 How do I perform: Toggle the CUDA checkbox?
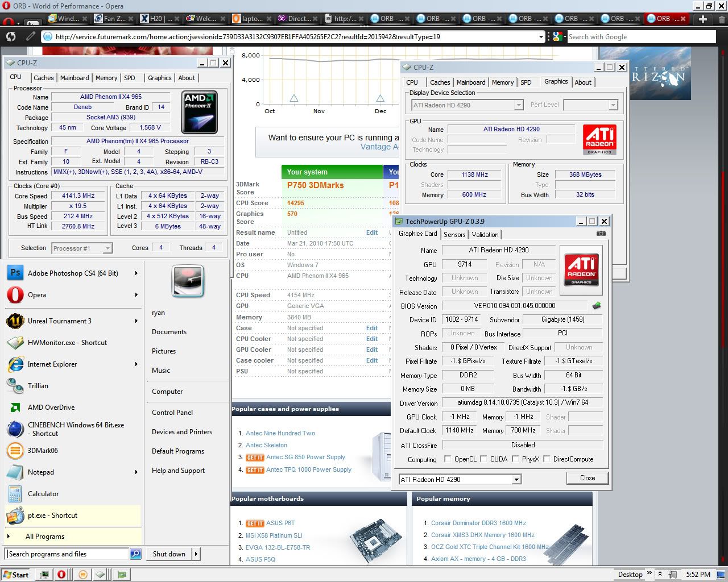click(x=483, y=459)
